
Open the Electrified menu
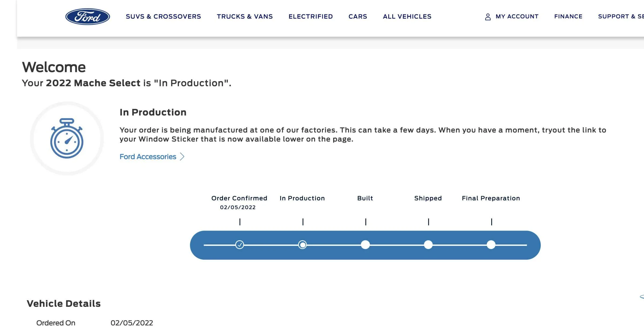click(310, 17)
